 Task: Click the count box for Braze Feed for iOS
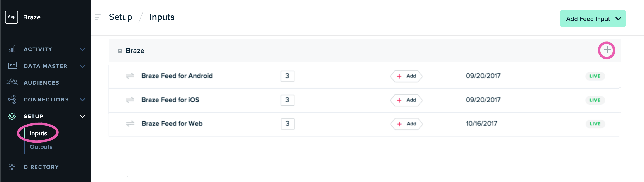click(287, 100)
